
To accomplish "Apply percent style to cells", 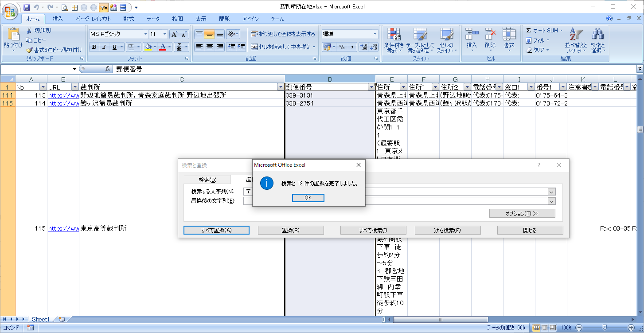I will [342, 47].
